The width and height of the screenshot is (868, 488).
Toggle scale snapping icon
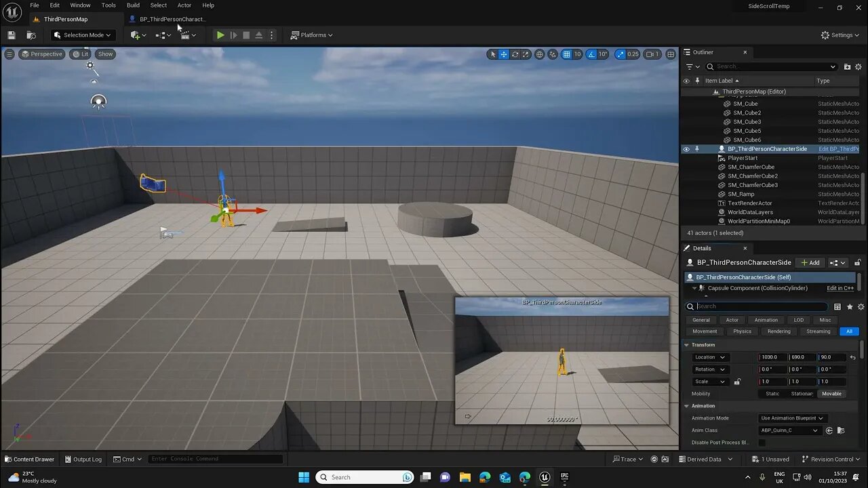point(620,54)
